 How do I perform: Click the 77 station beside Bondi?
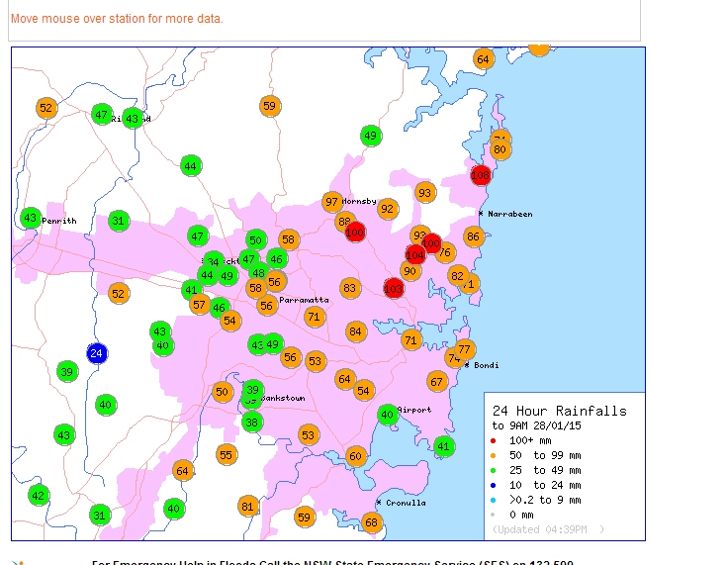[x=464, y=349]
